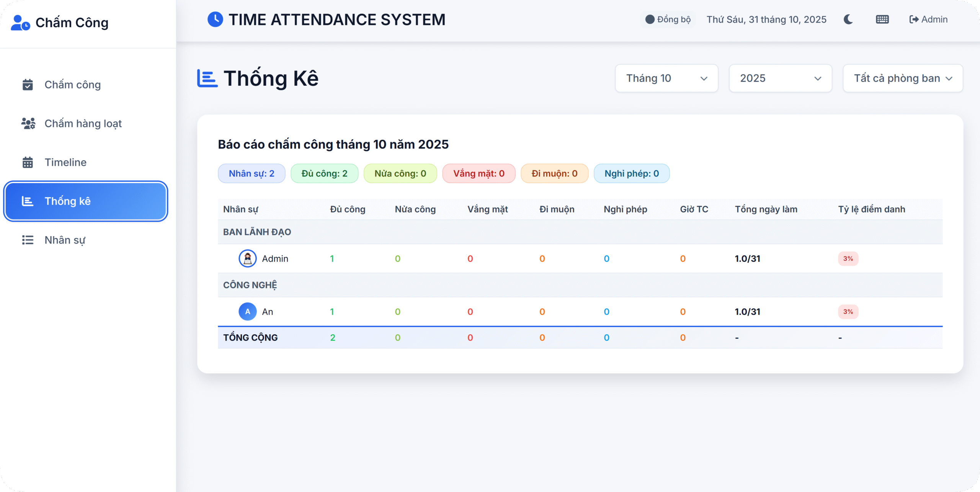Select the Nhân sự list menu
980x492 pixels.
coord(65,240)
